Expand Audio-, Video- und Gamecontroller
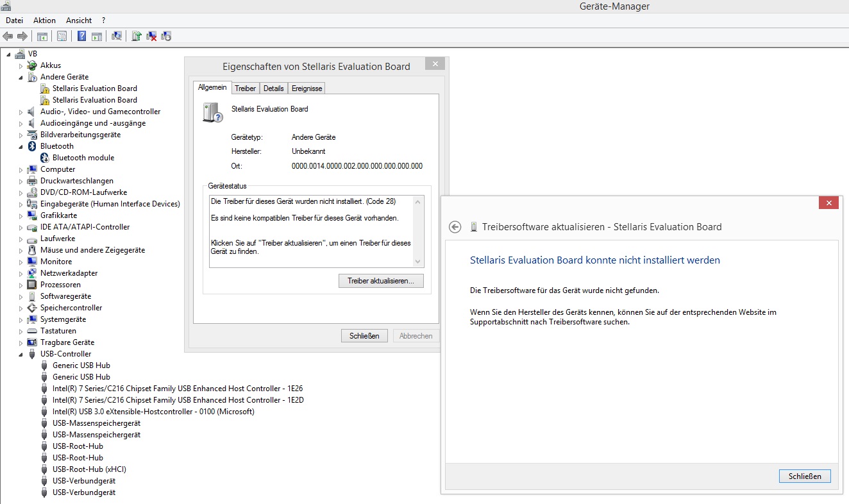849x504 pixels. point(21,112)
